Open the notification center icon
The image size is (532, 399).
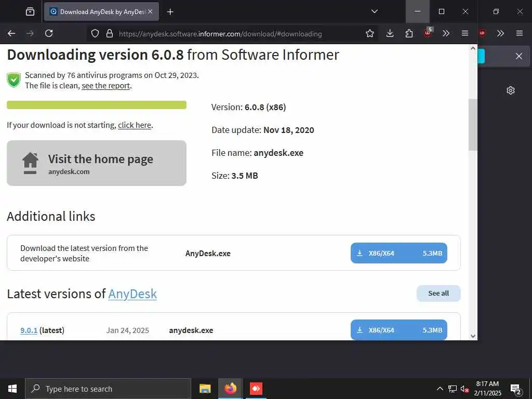(x=516, y=389)
